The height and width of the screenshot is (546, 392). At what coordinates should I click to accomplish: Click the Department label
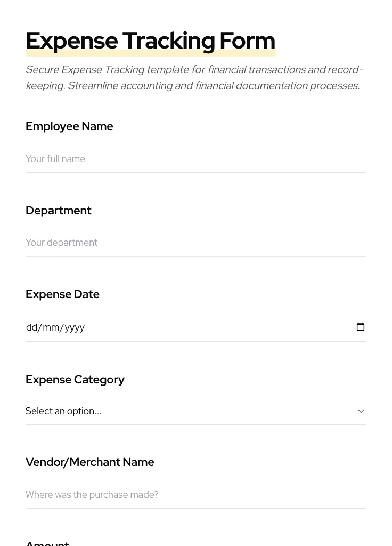click(x=58, y=211)
